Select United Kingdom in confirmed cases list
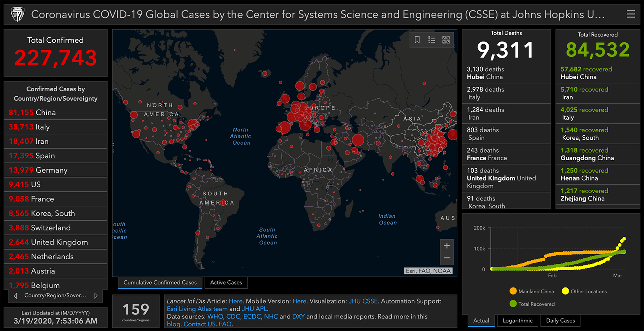644x331 pixels. pos(56,242)
